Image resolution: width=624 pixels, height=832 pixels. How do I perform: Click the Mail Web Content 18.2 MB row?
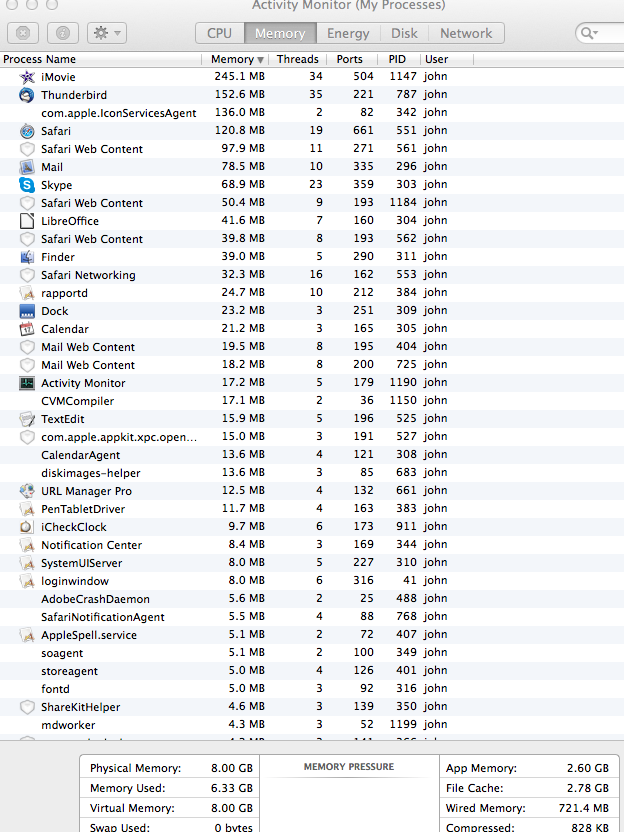312,365
